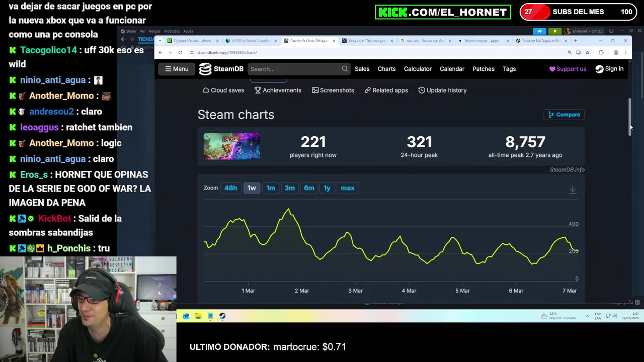Image resolution: width=644 pixels, height=362 pixels.
Task: Open a new browser tab
Action: click(x=576, y=41)
